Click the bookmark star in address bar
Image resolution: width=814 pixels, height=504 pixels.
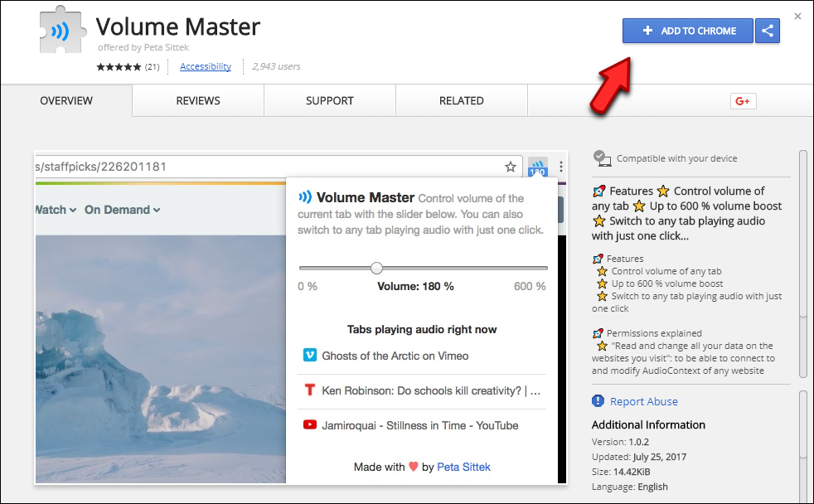[511, 167]
